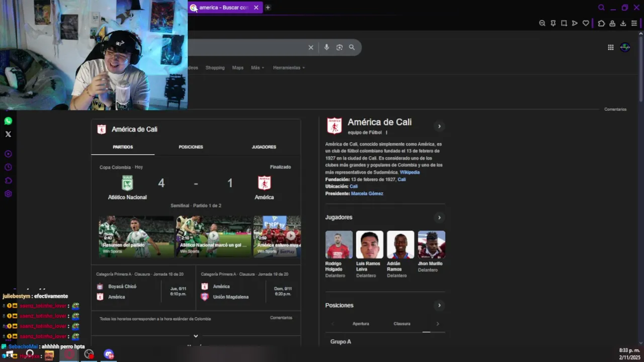Screen dimensions: 644x362
Task: Open the Extensions cube icon in the sidebar
Action: coord(8,180)
